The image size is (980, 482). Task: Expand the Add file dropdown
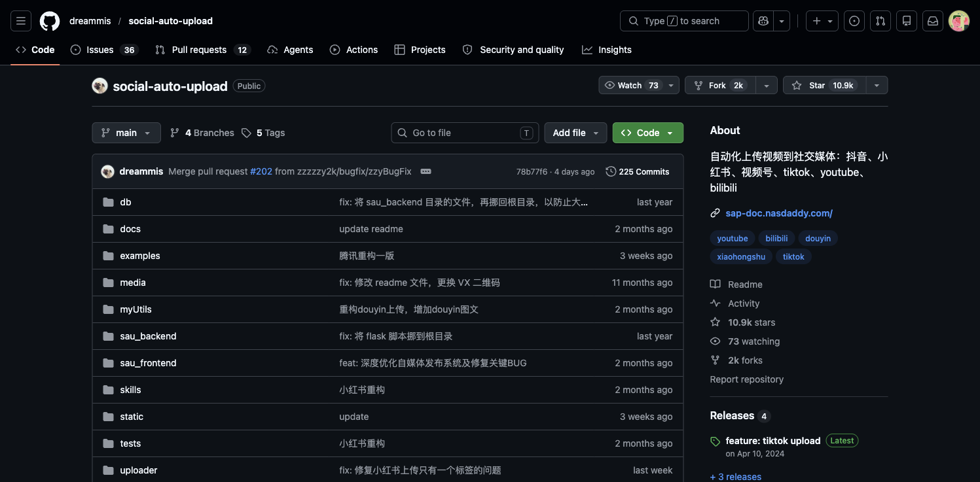click(x=575, y=133)
